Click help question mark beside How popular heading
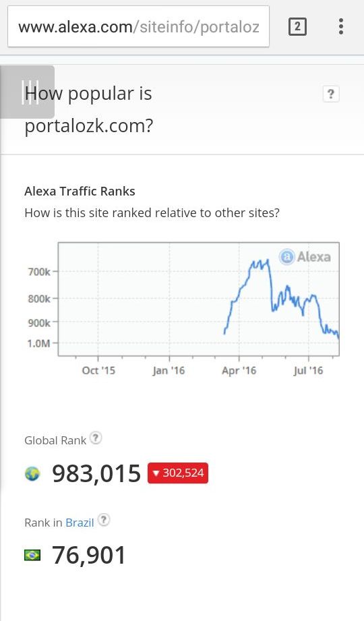This screenshot has width=364, height=621. click(x=331, y=94)
